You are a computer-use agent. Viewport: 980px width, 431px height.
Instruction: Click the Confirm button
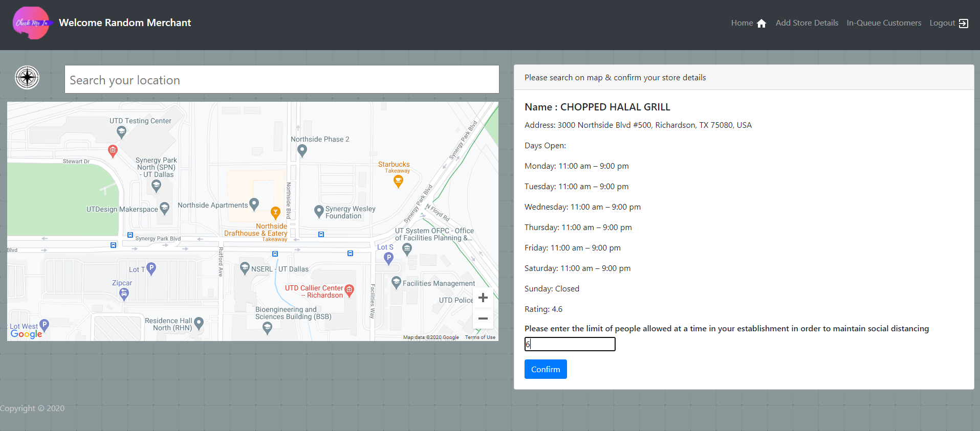(x=546, y=369)
